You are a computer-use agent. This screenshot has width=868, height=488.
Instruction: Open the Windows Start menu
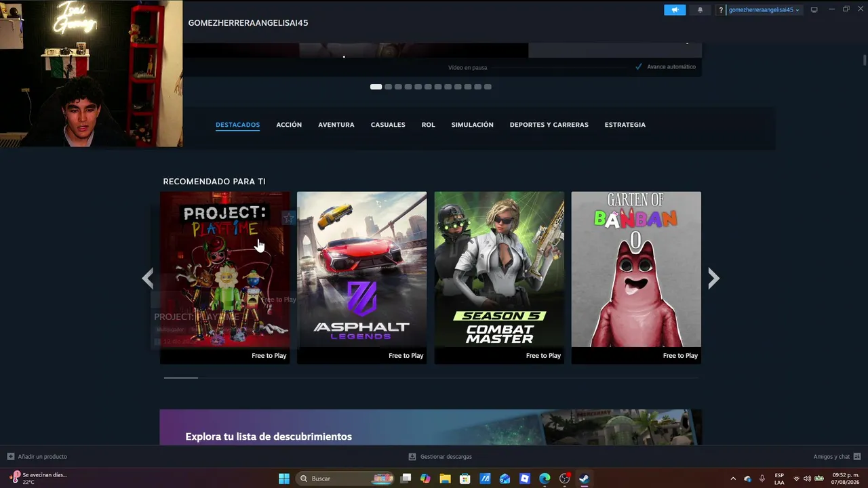pos(284,479)
